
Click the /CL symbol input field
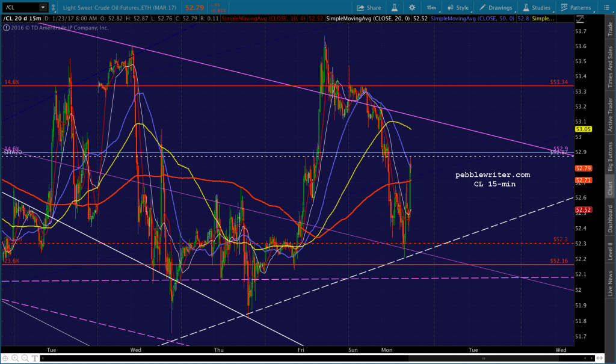pos(21,7)
